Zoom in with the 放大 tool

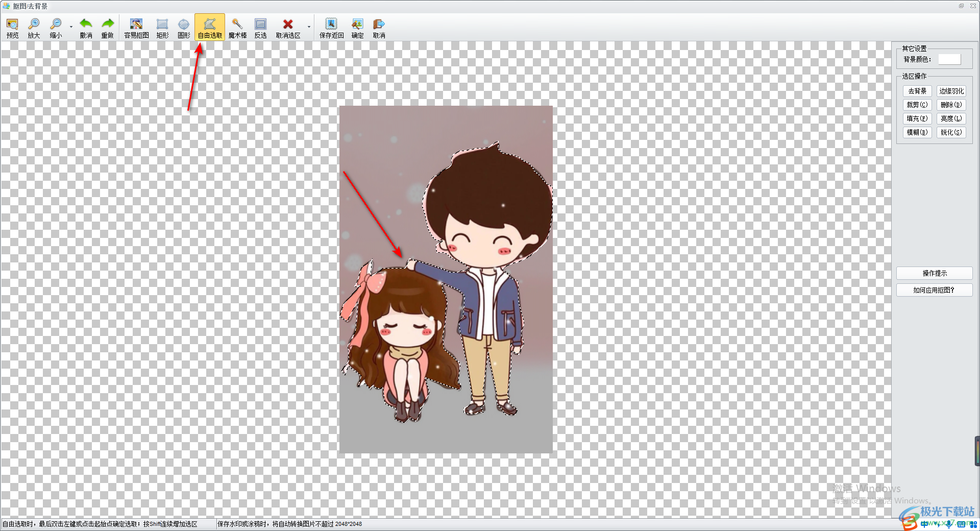tap(34, 28)
